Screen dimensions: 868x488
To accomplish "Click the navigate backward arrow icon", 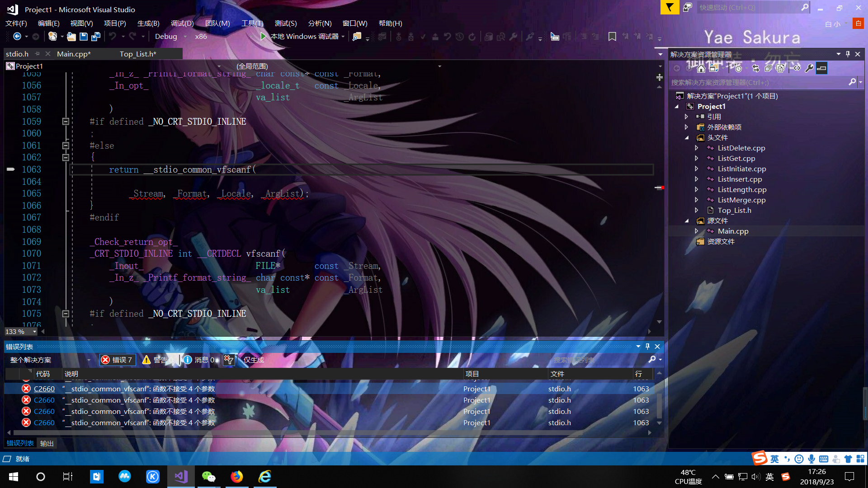I will [17, 36].
